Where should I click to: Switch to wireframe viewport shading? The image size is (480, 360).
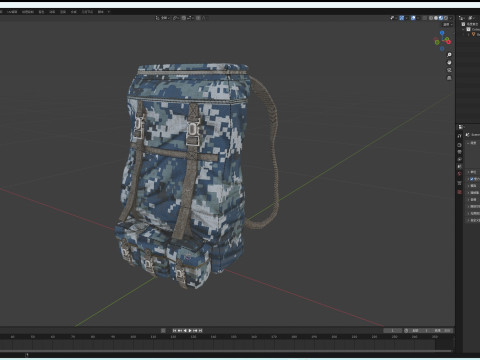pos(431,18)
